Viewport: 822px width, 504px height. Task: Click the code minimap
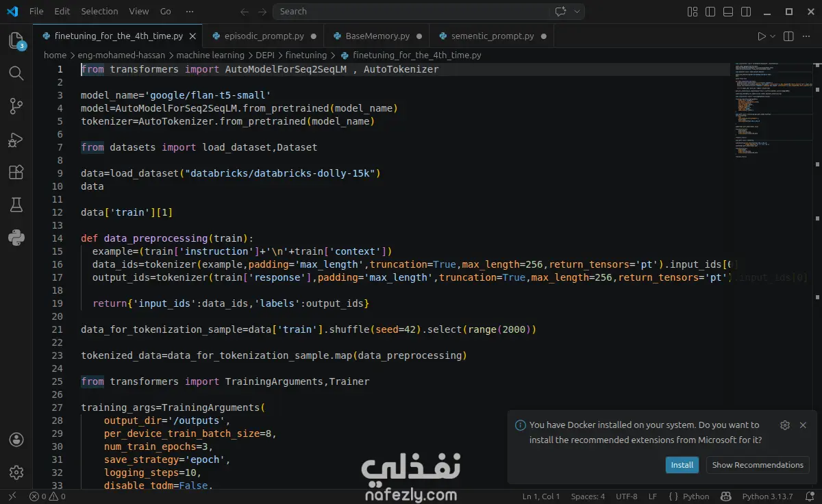[x=774, y=110]
